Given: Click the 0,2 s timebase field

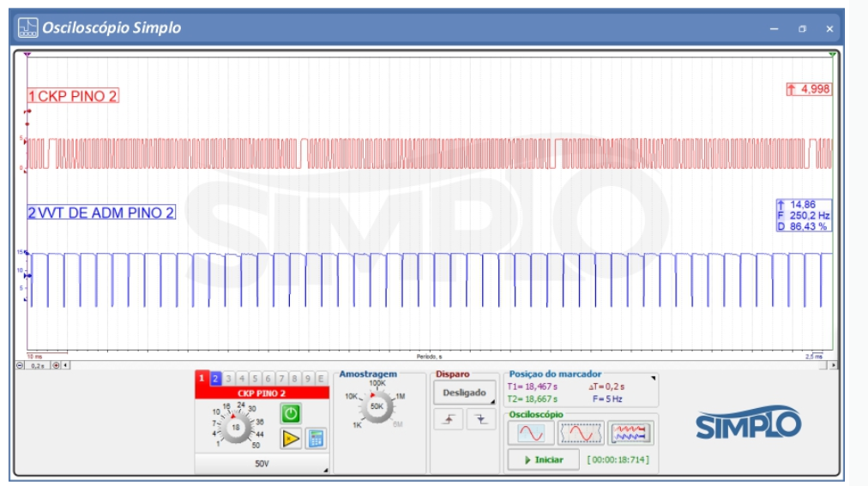Looking at the screenshot, I should (38, 365).
